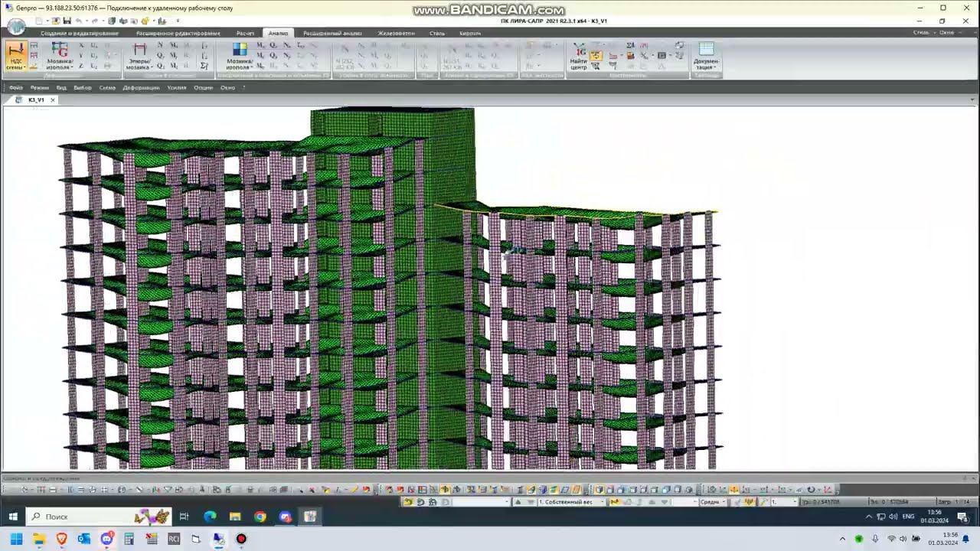Screen dimensions: 980x551
Task: Select the X displacement icon
Action: pos(81,46)
